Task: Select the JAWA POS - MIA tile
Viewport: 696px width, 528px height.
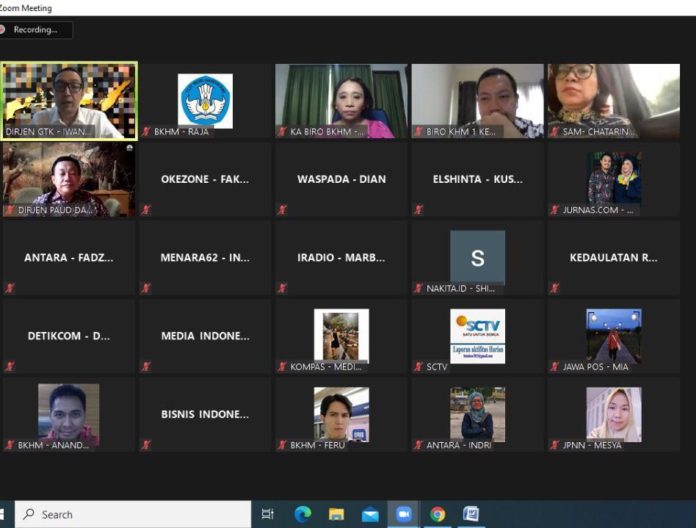Action: pyautogui.click(x=614, y=336)
